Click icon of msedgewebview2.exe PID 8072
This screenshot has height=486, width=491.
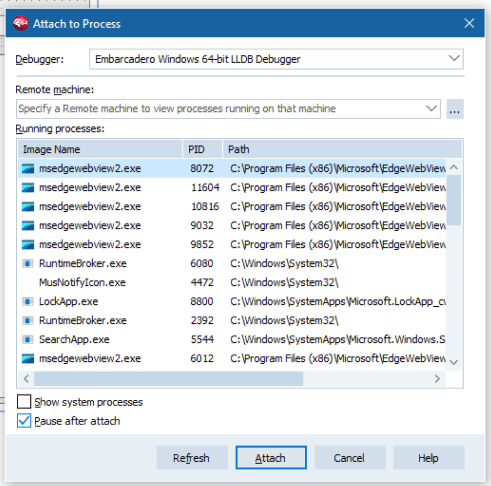pyautogui.click(x=28, y=169)
